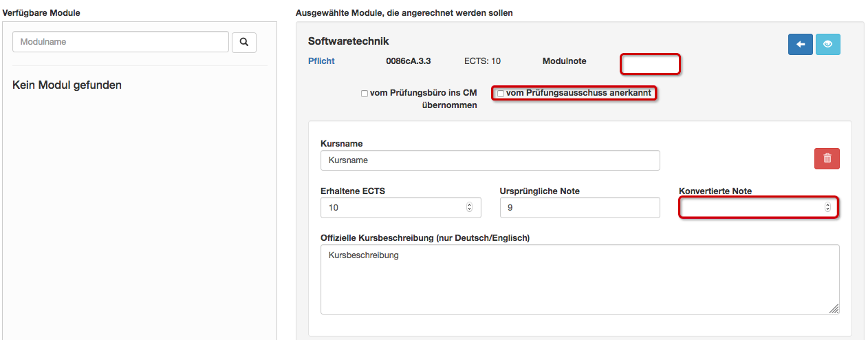Open the Pflicht link
Screen dimensions: 868x340
(x=321, y=61)
